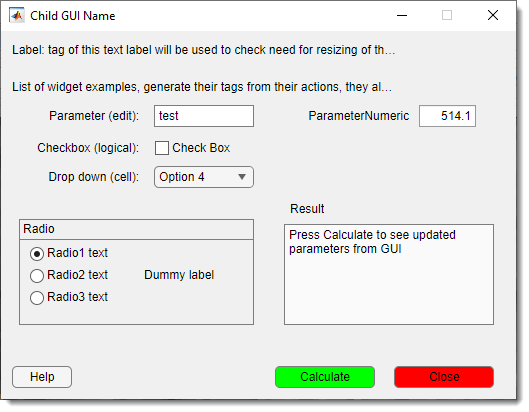
Task: Minimize the Child GUI Name window
Action: click(402, 16)
